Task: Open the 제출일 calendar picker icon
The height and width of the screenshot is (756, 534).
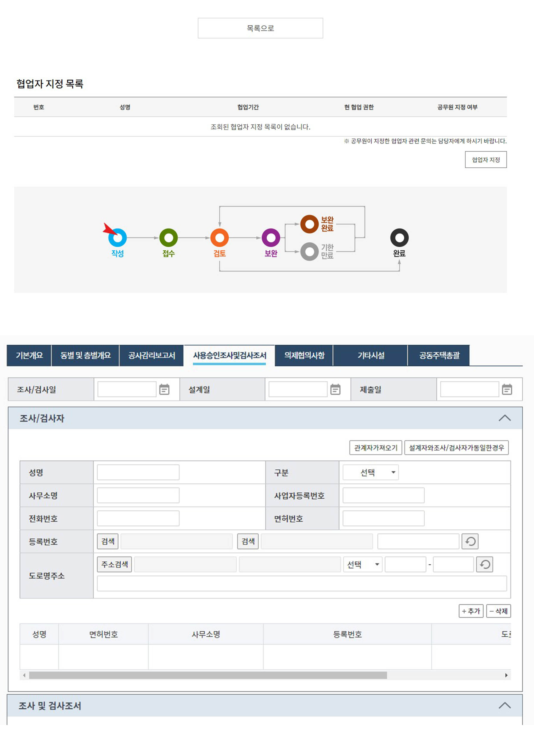Action: click(507, 389)
